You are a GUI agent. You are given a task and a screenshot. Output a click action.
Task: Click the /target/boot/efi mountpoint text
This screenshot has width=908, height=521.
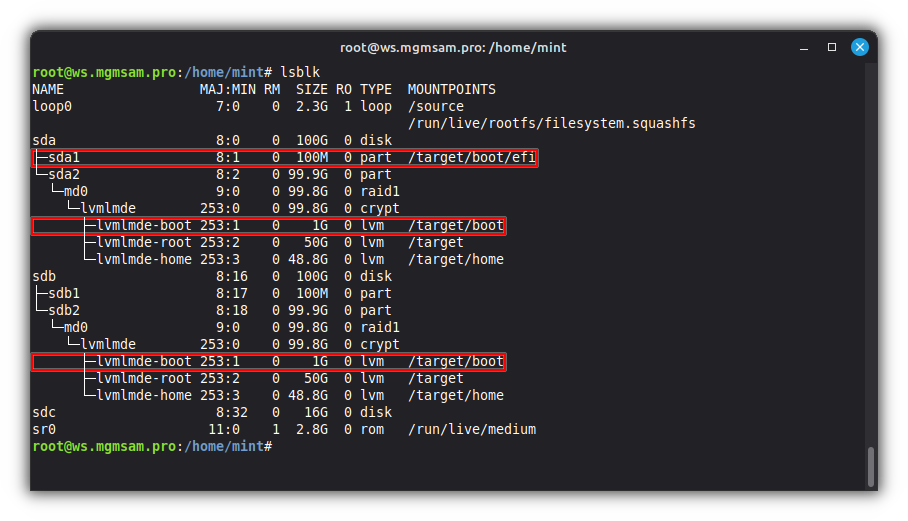click(471, 157)
